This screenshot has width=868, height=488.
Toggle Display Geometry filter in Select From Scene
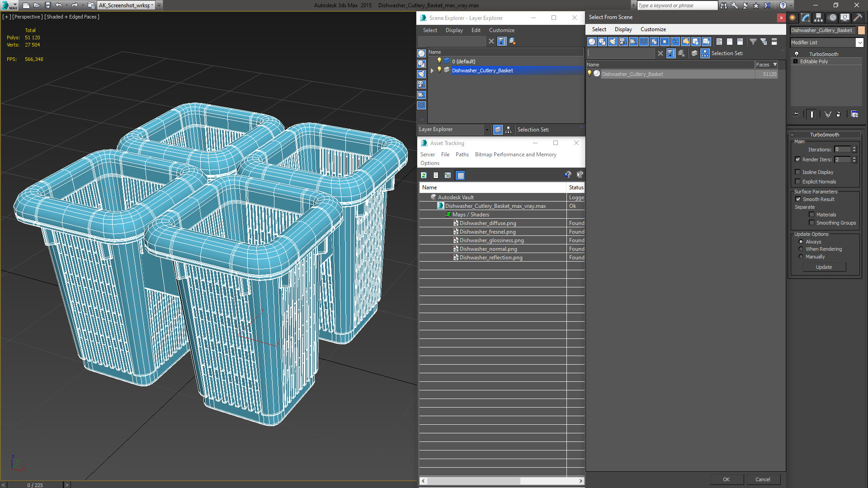pyautogui.click(x=592, y=42)
